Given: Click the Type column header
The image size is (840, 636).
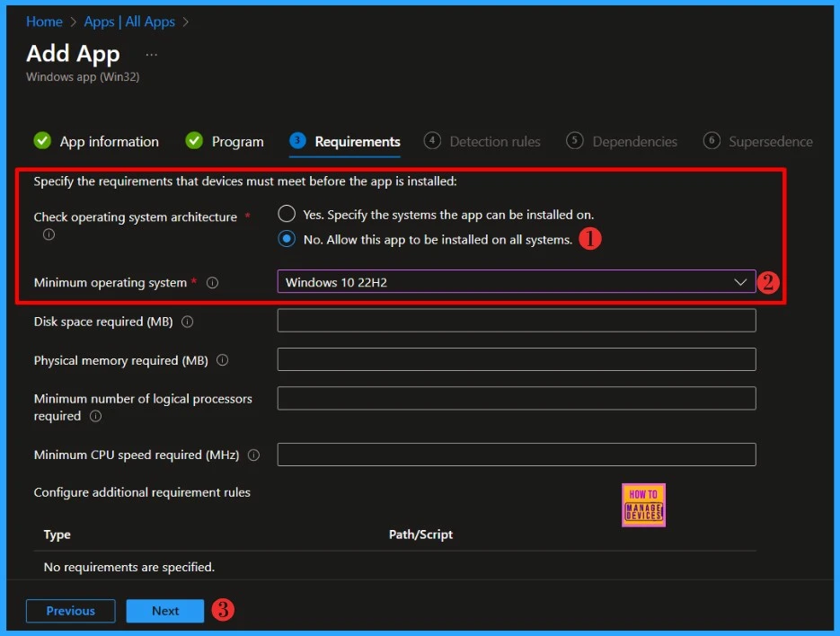Looking at the screenshot, I should [x=57, y=534].
